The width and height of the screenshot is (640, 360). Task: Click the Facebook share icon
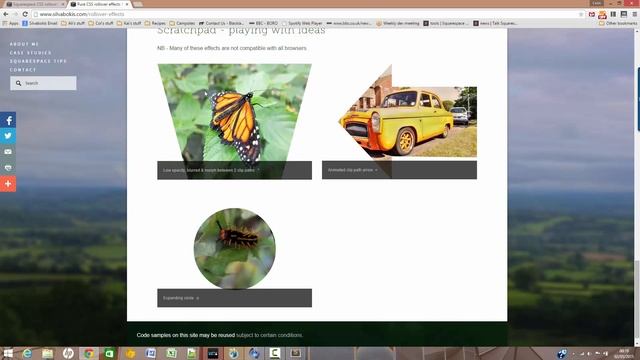point(8,120)
